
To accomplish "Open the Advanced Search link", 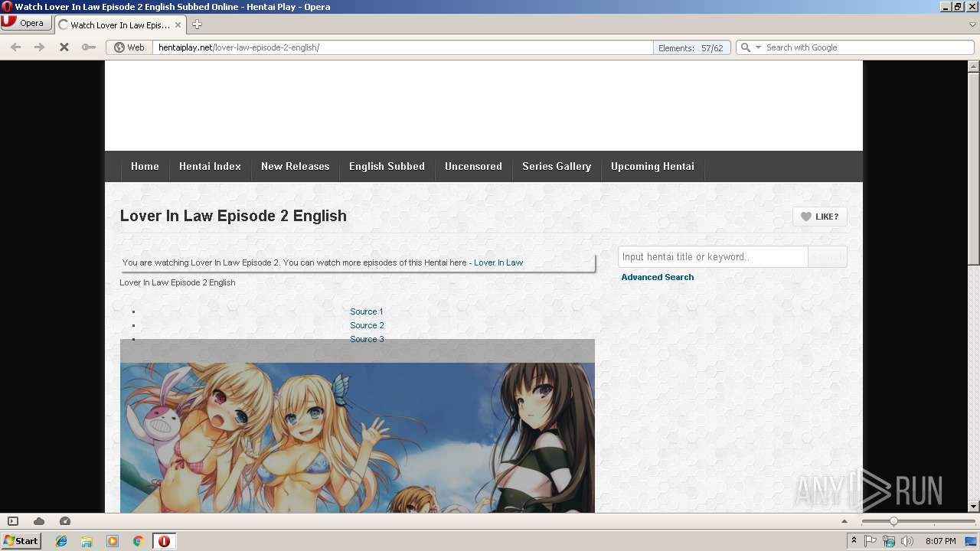I will click(658, 277).
